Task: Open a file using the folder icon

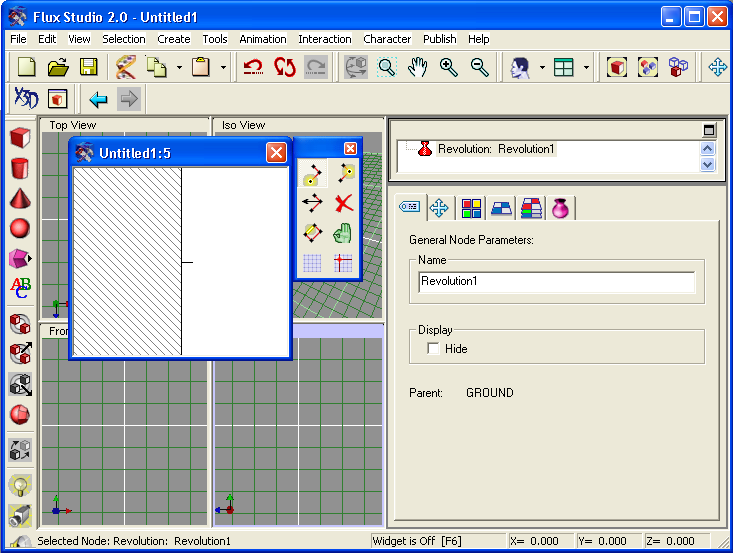Action: click(x=58, y=67)
